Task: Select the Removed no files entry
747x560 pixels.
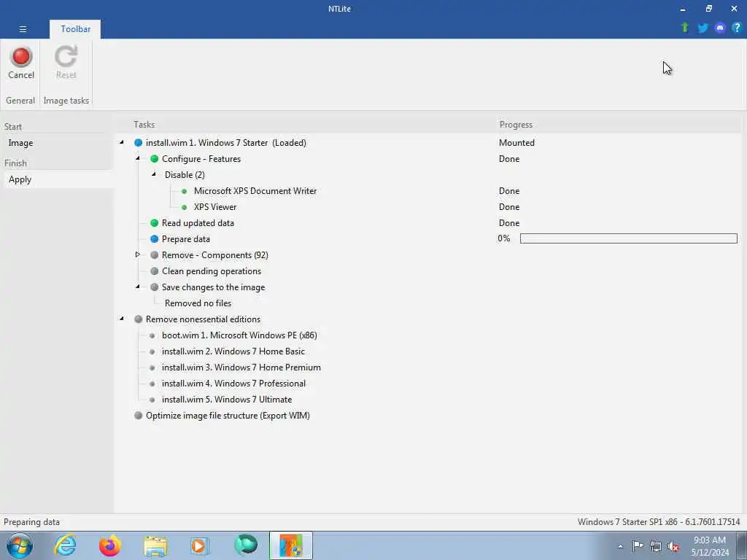Action: [x=198, y=303]
